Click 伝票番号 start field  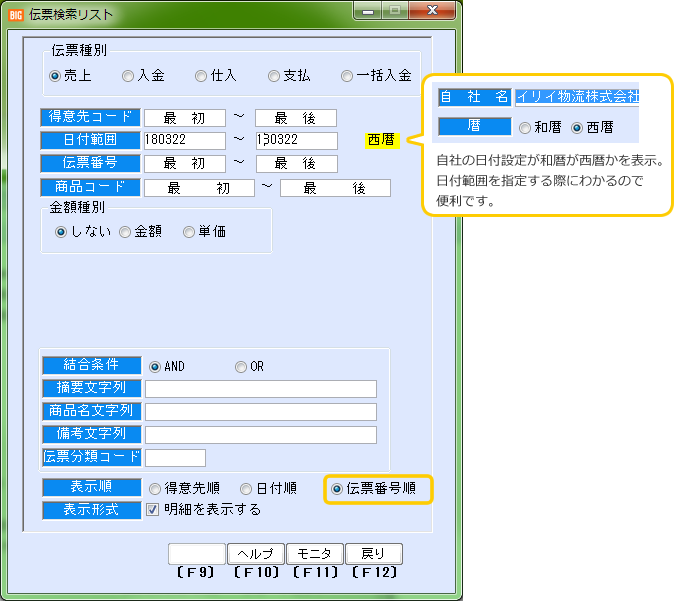pyautogui.click(x=185, y=163)
